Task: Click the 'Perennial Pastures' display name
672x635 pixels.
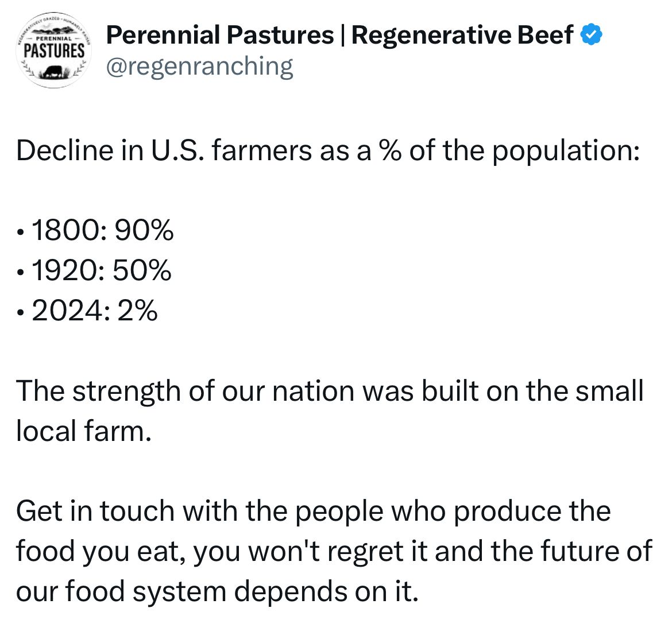Action: point(220,34)
